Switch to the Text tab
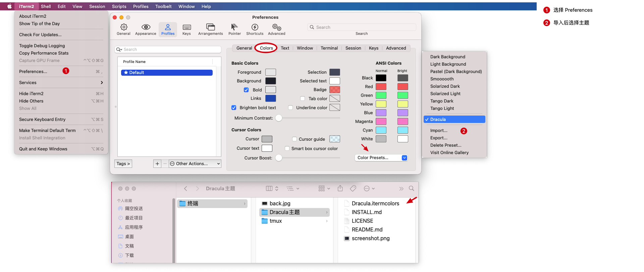The image size is (644, 272). pos(285,48)
